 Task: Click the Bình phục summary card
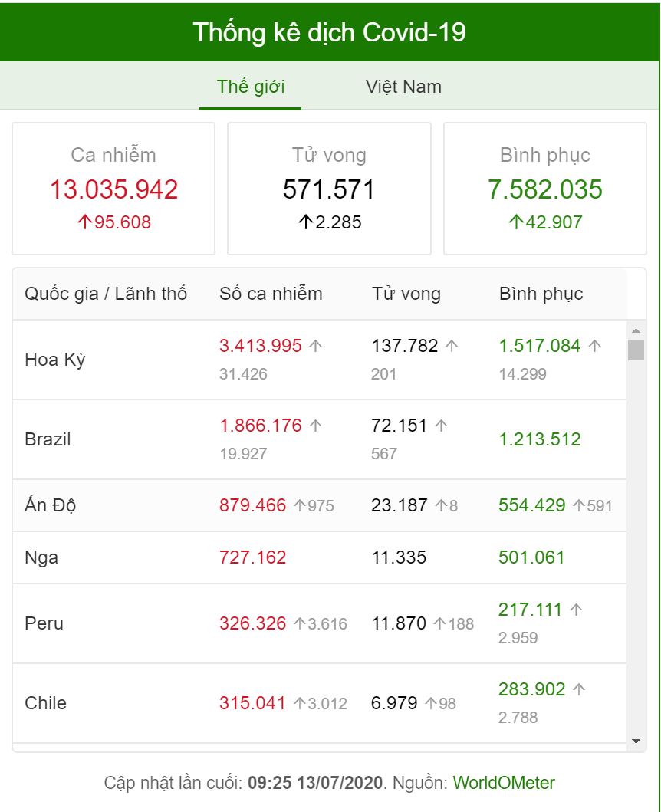(545, 189)
